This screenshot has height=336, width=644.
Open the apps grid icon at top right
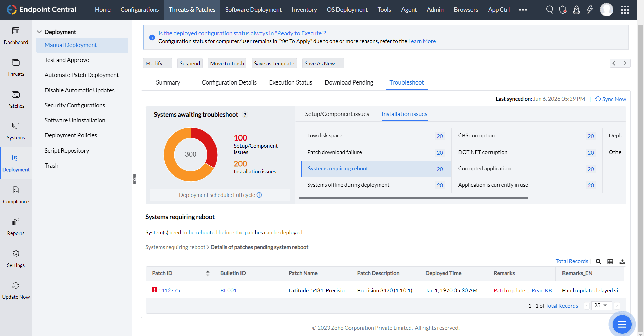coord(625,10)
